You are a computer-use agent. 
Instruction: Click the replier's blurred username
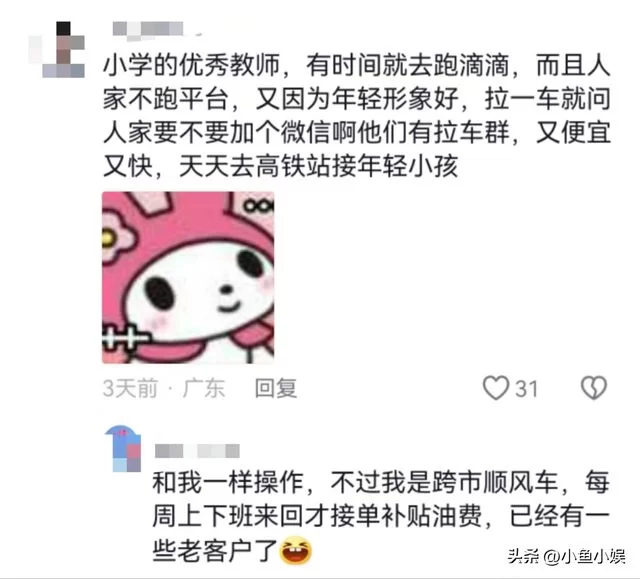197,451
